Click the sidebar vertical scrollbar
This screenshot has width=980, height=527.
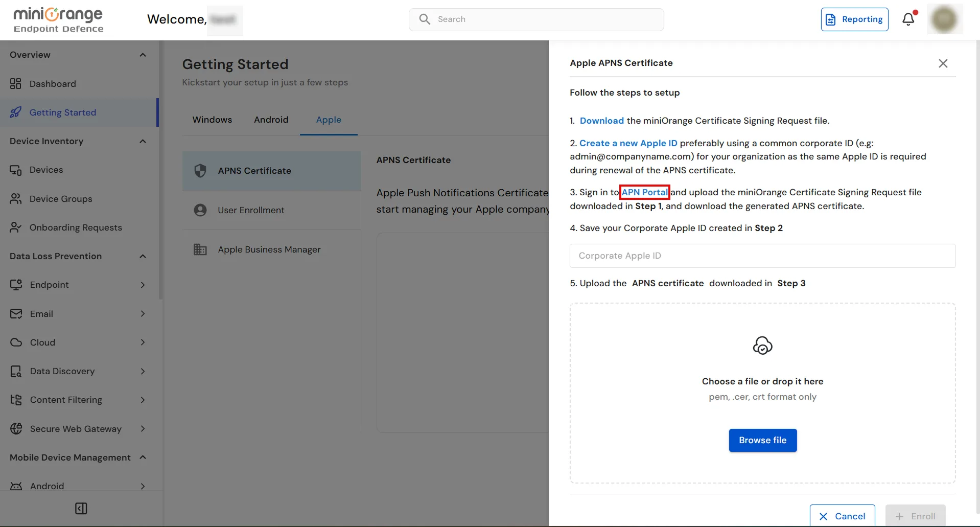tap(161, 170)
